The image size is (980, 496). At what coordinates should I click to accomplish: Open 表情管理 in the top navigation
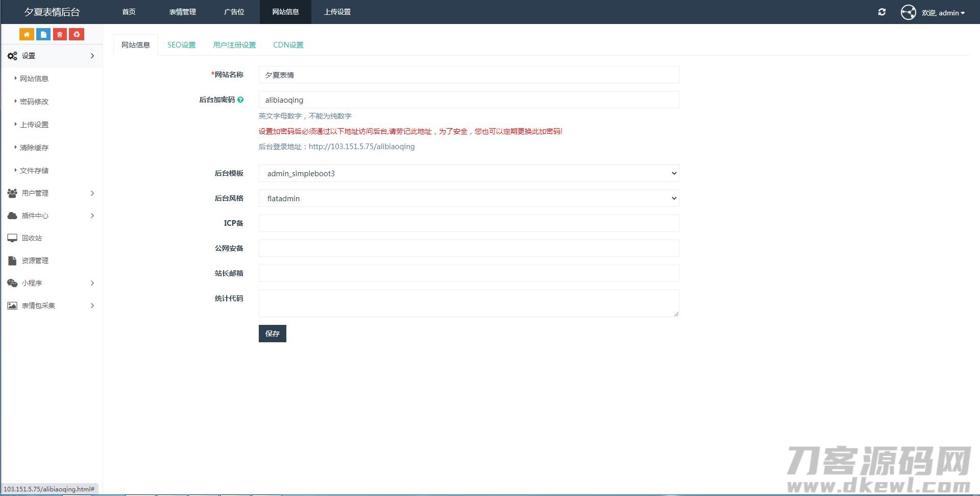point(182,12)
